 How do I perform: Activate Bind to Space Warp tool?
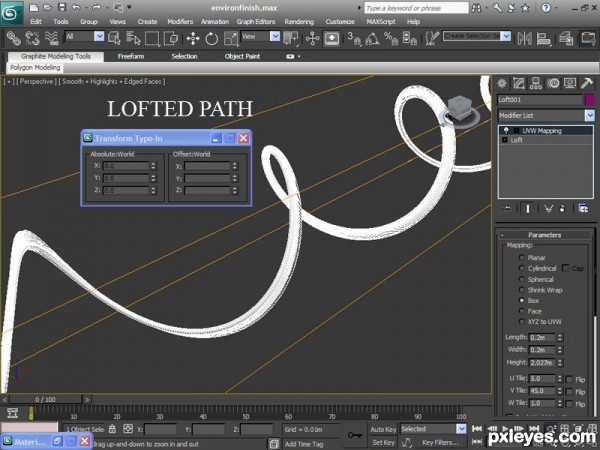(51, 38)
